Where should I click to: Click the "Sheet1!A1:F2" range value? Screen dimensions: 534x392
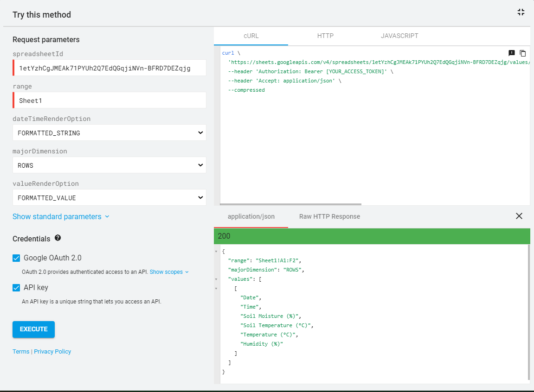[277, 261]
